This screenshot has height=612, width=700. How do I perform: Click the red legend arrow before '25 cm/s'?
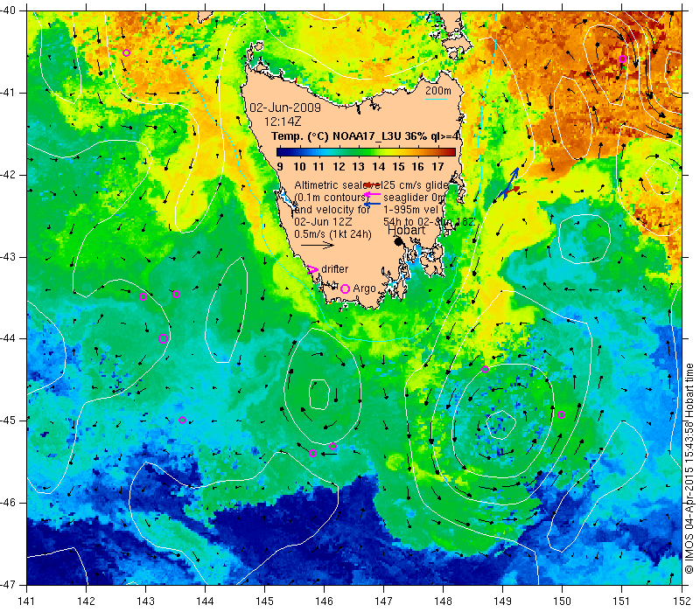pyautogui.click(x=373, y=184)
